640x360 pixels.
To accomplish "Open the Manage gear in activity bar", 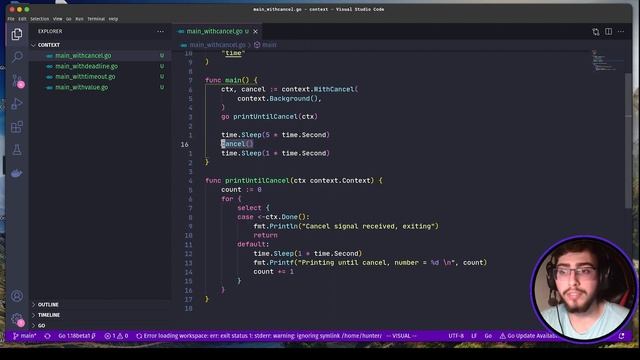I will 17,319.
